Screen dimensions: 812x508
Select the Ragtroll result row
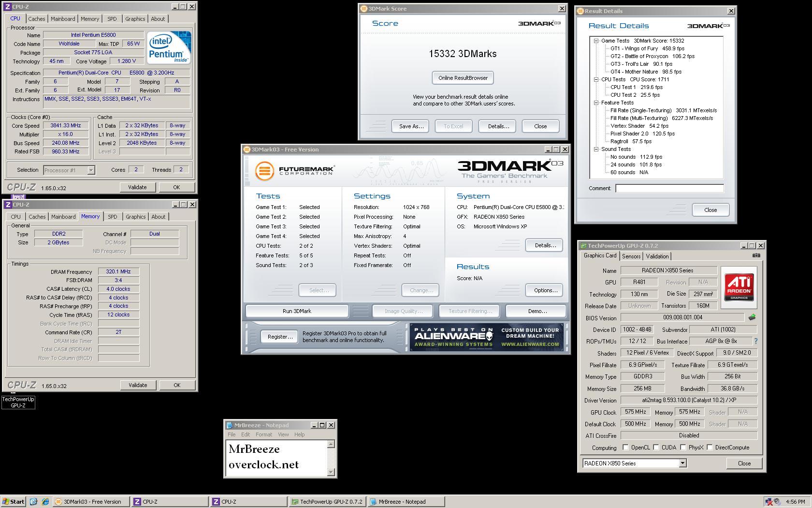(631, 141)
